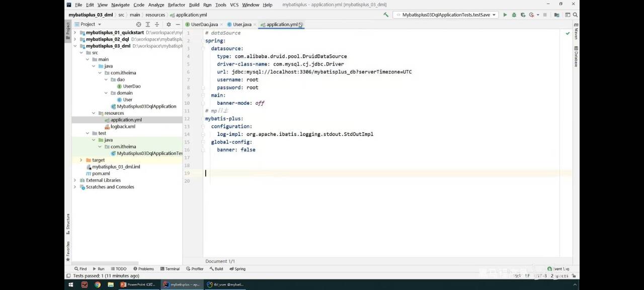The width and height of the screenshot is (644, 290).
Task: Select application.yml editor tab
Action: pos(282,25)
